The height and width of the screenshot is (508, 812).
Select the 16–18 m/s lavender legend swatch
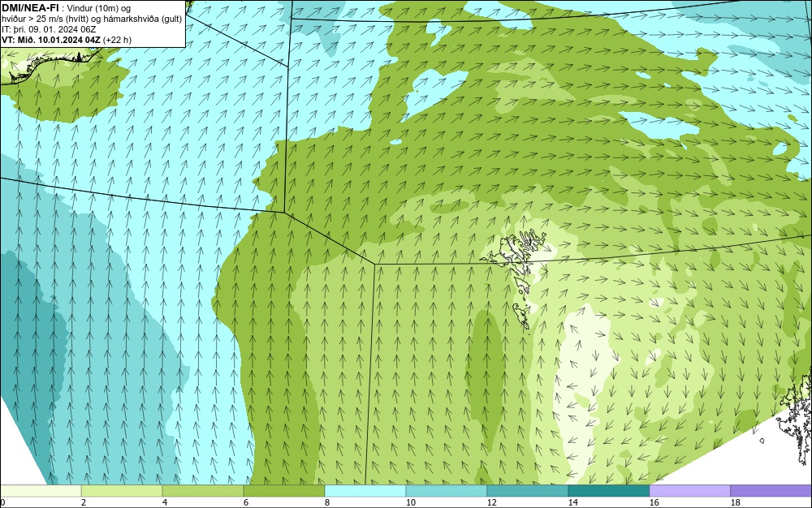(689, 491)
